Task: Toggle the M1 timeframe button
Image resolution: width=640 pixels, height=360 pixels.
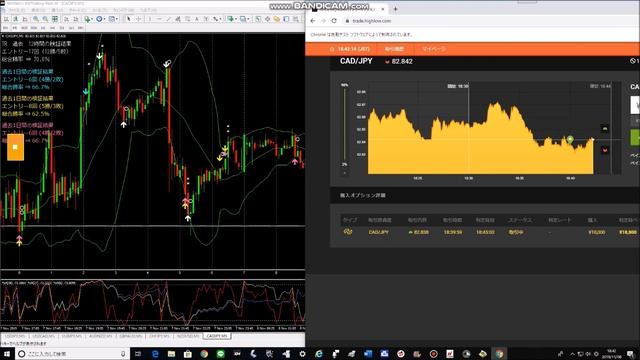Action: pyautogui.click(x=5, y=28)
